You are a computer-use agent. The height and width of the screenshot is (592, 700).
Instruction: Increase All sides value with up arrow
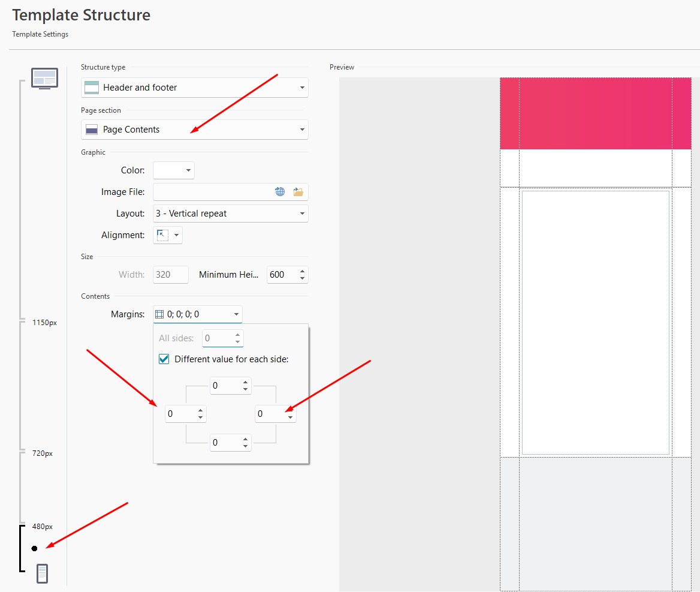(237, 335)
